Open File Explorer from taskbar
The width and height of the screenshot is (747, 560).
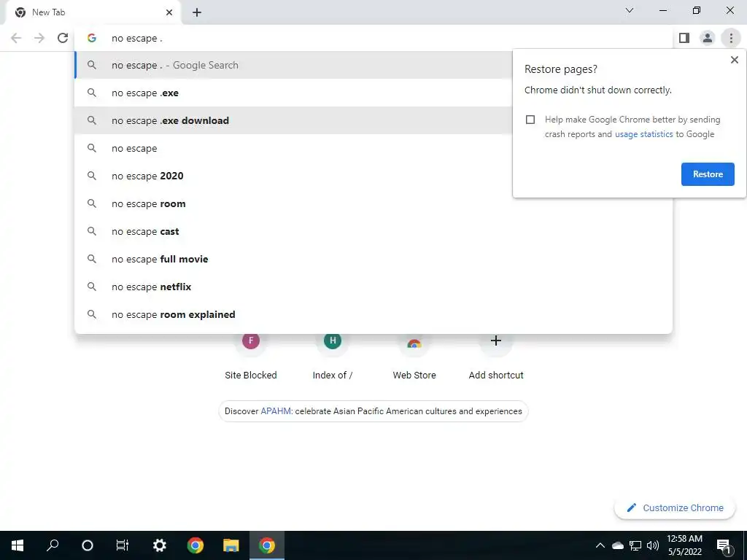coord(231,545)
